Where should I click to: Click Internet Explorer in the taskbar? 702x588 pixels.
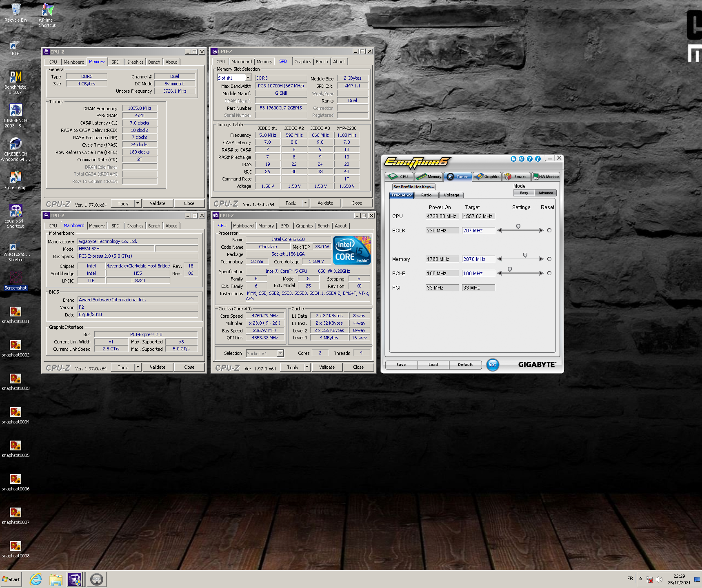[x=36, y=579]
